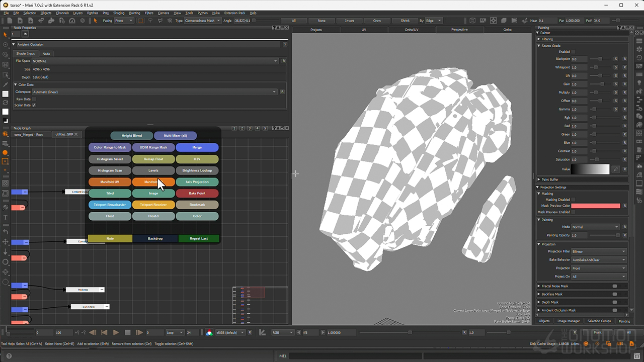Click the orange Select tool arrow in left toolbar
The height and width of the screenshot is (362, 644).
tap(6, 35)
